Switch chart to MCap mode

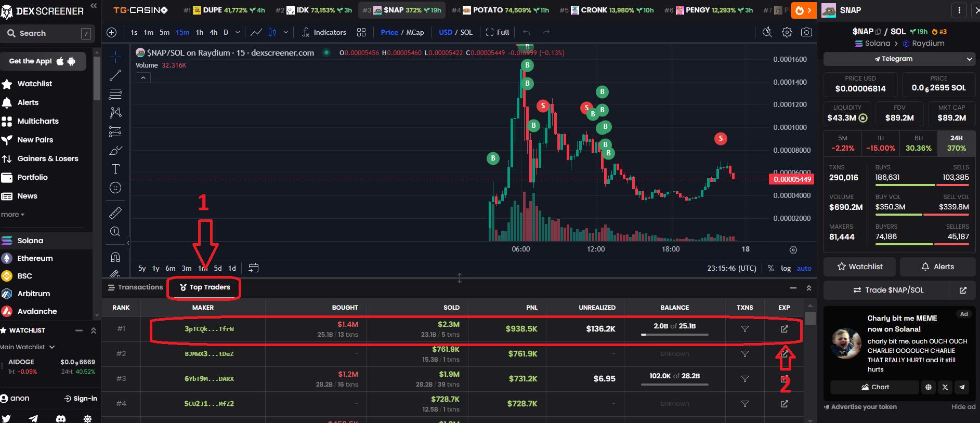[x=415, y=32]
